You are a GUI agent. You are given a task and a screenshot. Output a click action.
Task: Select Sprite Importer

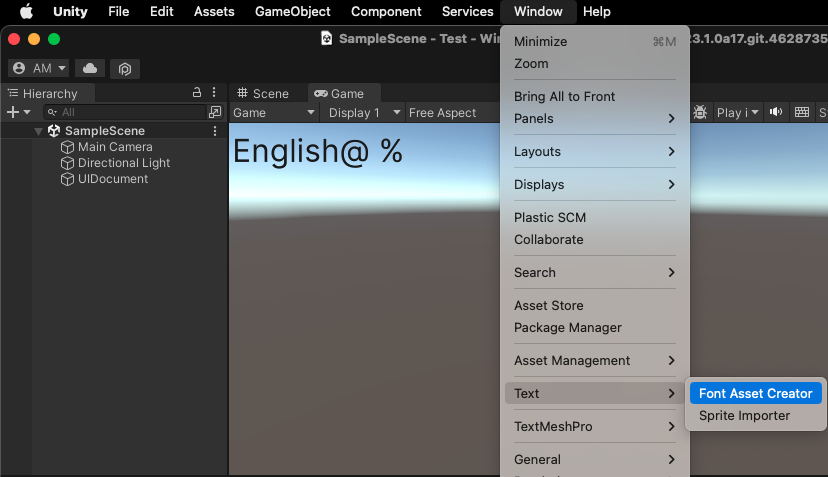(x=756, y=416)
